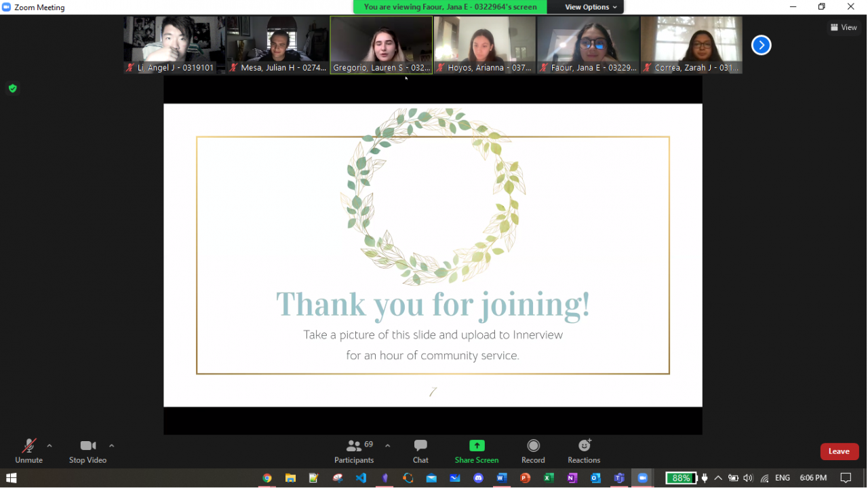Open File Explorer from taskbar
Viewport: 868px width, 490px height.
pos(290,478)
